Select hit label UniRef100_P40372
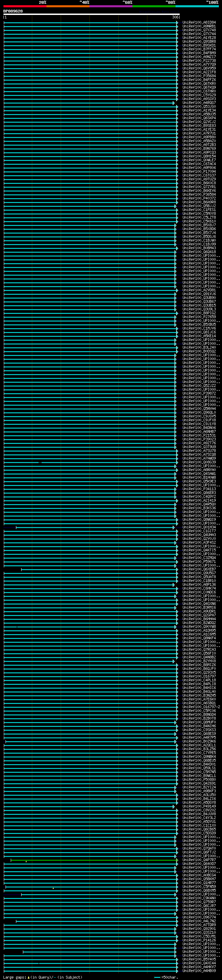Screen dimensions: 222x980 (199, 199)
